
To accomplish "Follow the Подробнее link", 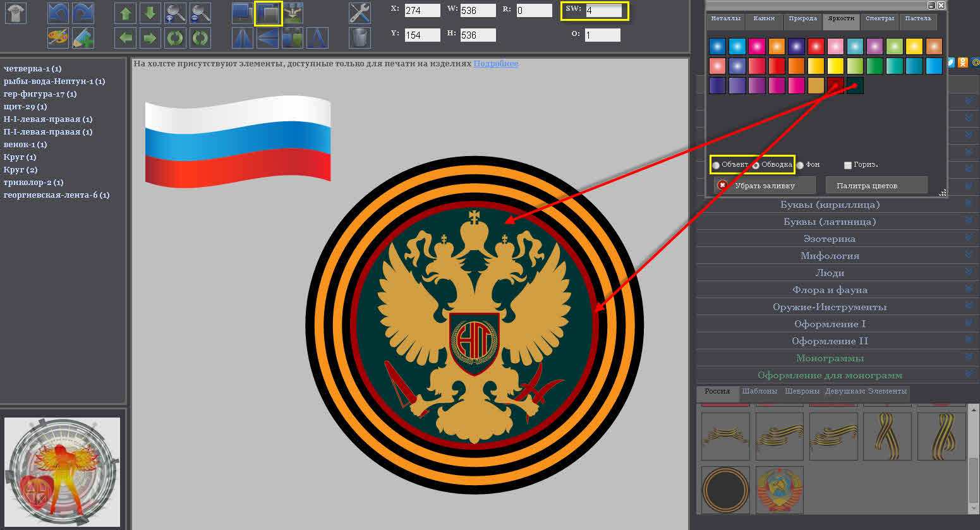I will tap(496, 64).
